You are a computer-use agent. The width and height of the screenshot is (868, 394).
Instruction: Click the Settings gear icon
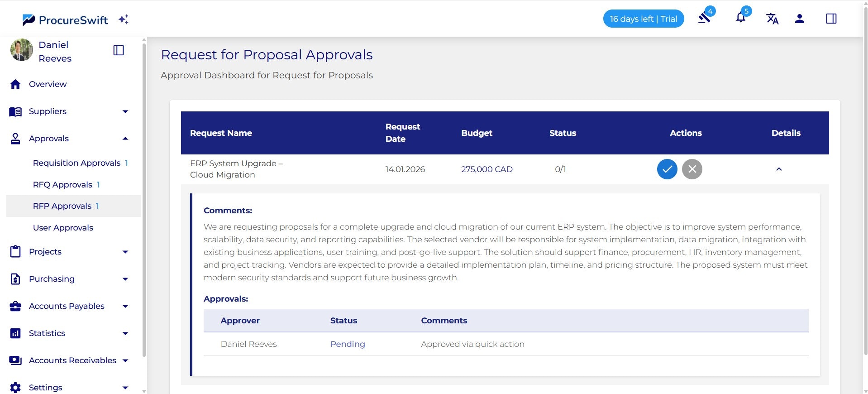click(15, 388)
